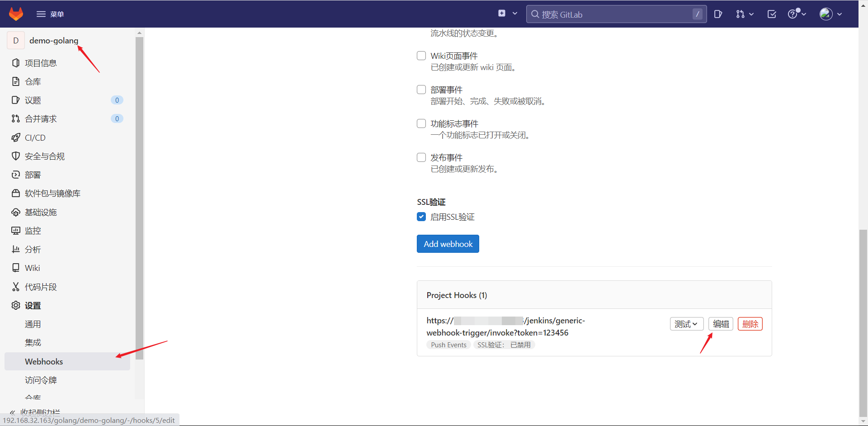Click the 合并请求 count badge showing 0
868x426 pixels.
point(117,118)
